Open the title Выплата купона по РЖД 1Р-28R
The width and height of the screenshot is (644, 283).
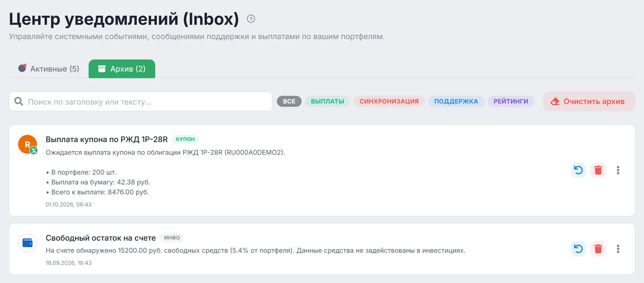pos(107,139)
